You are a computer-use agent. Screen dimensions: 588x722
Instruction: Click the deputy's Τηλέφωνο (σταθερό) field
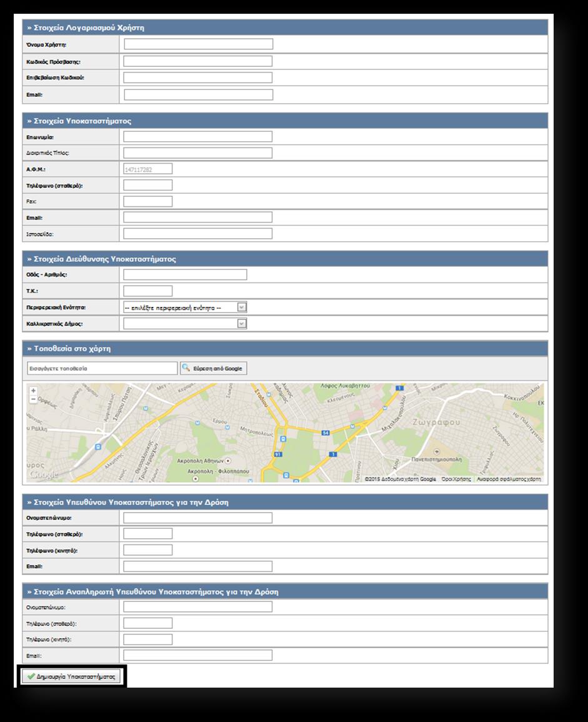[148, 623]
